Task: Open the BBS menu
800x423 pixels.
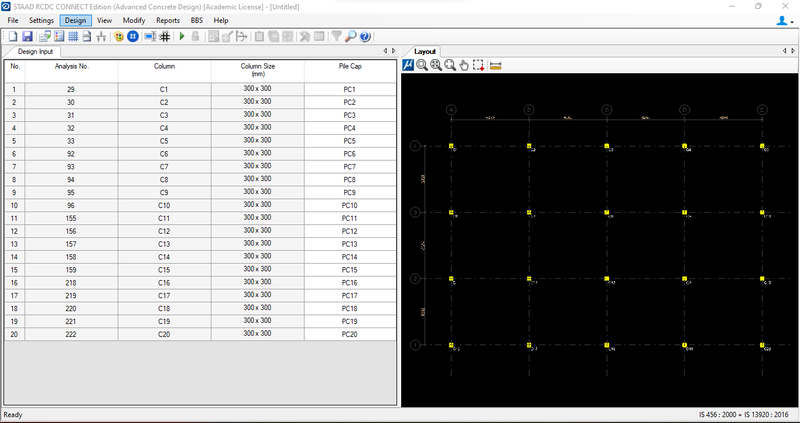Action: 196,20
